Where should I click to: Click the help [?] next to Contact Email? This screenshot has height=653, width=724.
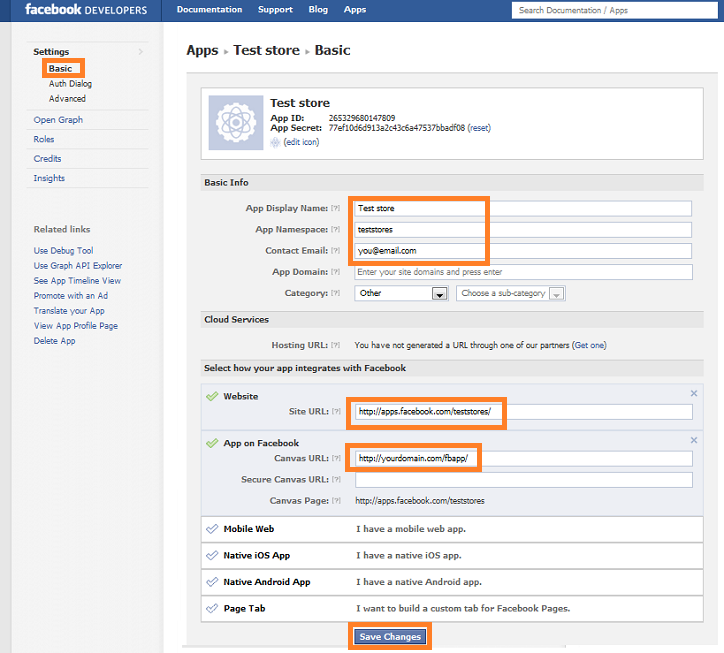click(336, 251)
